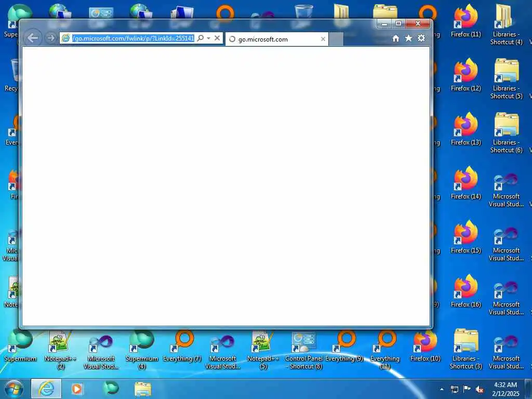Minimize the Internet Explorer window
The width and height of the screenshot is (532, 399).
pos(384,24)
